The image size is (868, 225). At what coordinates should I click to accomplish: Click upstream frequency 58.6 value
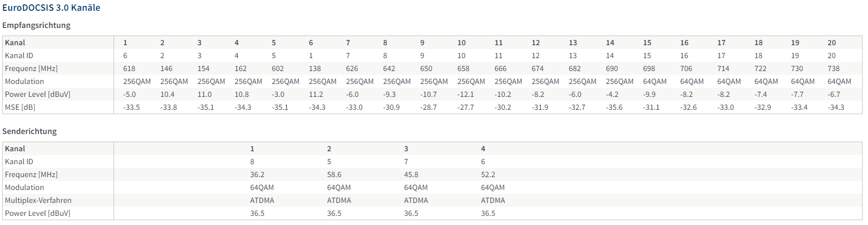(334, 174)
